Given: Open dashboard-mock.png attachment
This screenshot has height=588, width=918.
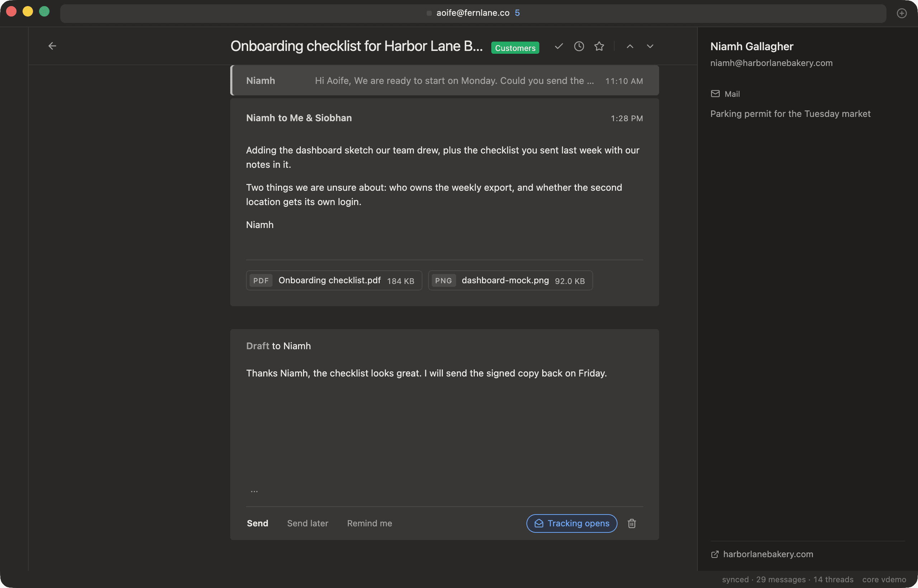Looking at the screenshot, I should point(510,281).
